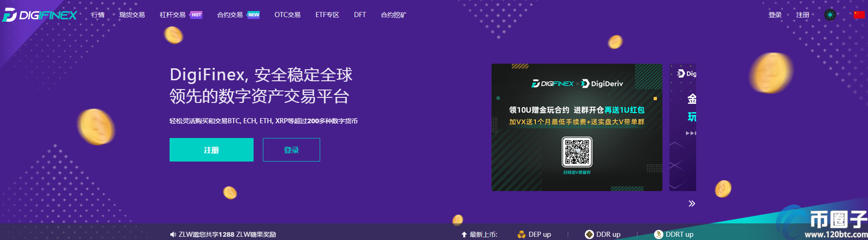The height and width of the screenshot is (240, 868).
Task: Click the 轻松灵活购买和交易BTC subtitle text
Action: tap(263, 121)
